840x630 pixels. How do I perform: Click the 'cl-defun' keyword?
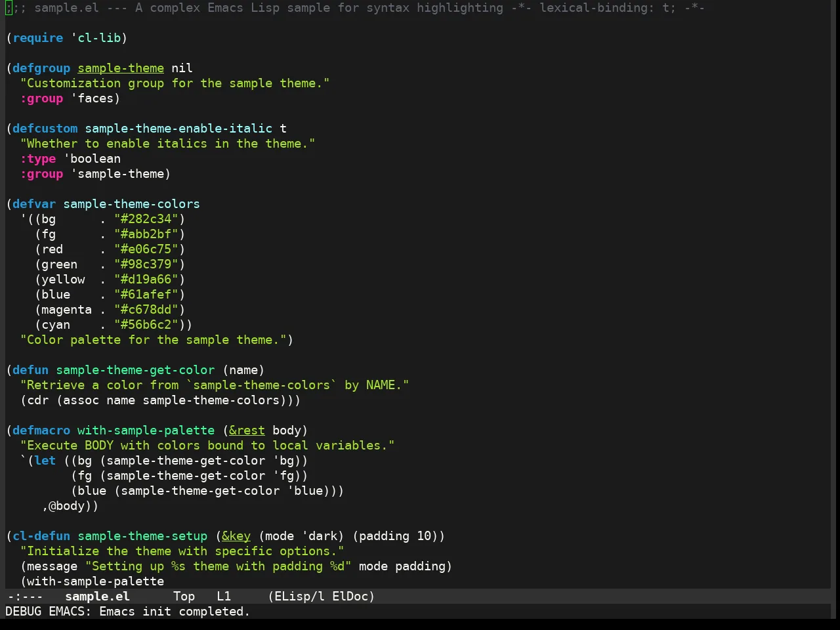(41, 536)
